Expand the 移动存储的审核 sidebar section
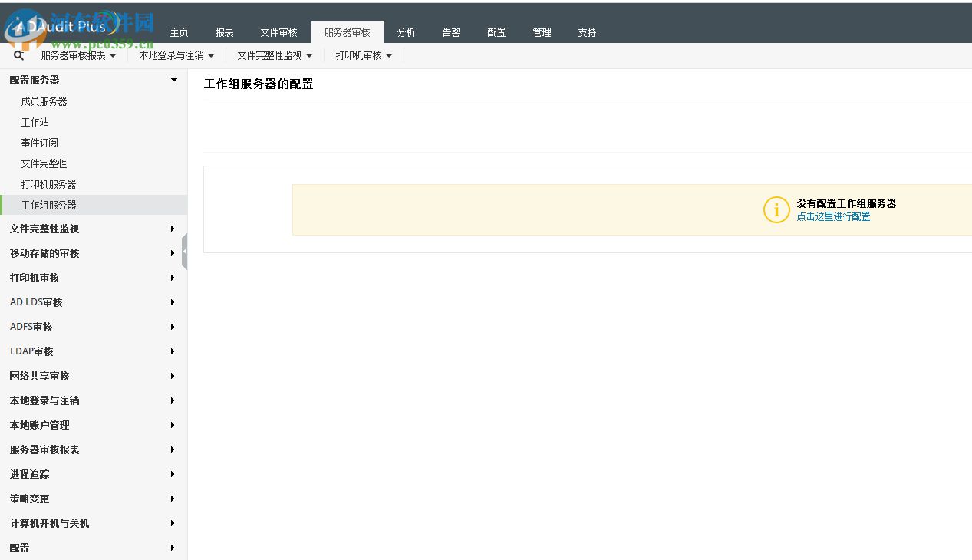Image resolution: width=972 pixels, height=560 pixels. point(45,253)
